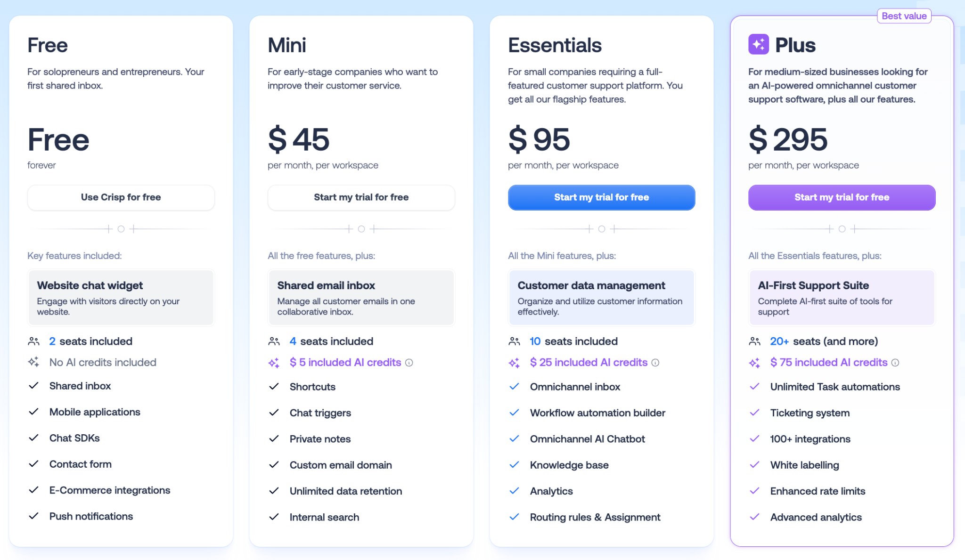Start a free trial on the Plus plan
This screenshot has width=965, height=560.
(x=842, y=197)
